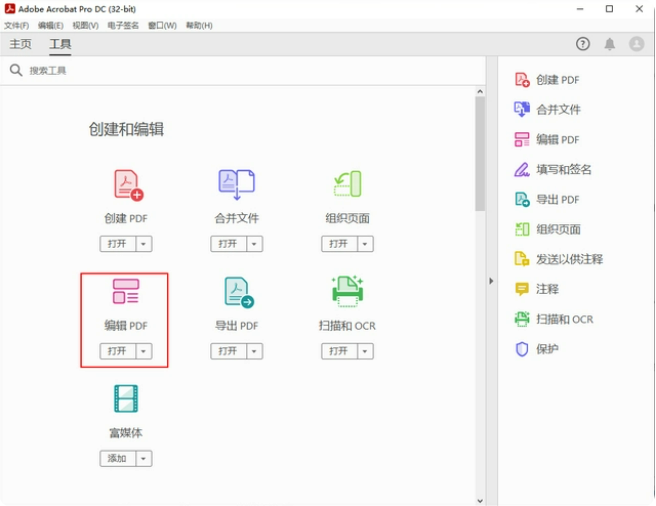Open the user account avatar icon
Viewport: 656px width, 506px height.
(x=637, y=44)
